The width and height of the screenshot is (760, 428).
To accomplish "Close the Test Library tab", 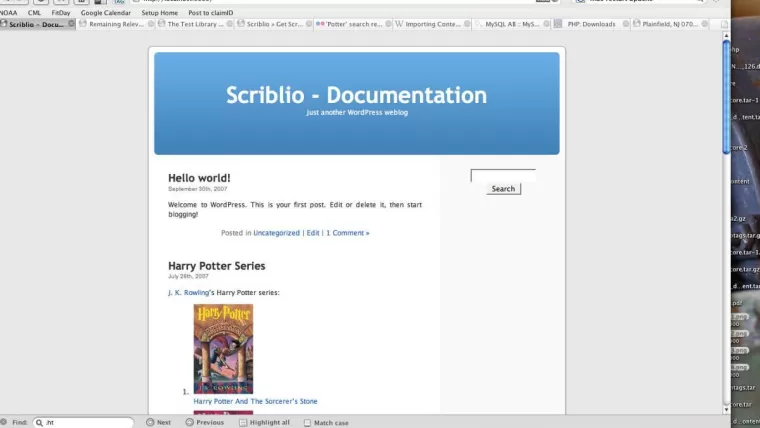I will point(230,24).
